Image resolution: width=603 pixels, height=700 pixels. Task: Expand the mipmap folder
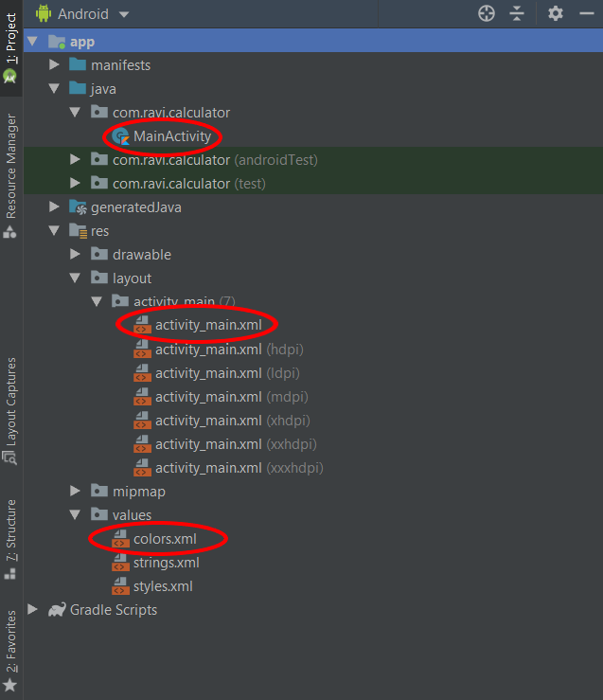click(76, 491)
